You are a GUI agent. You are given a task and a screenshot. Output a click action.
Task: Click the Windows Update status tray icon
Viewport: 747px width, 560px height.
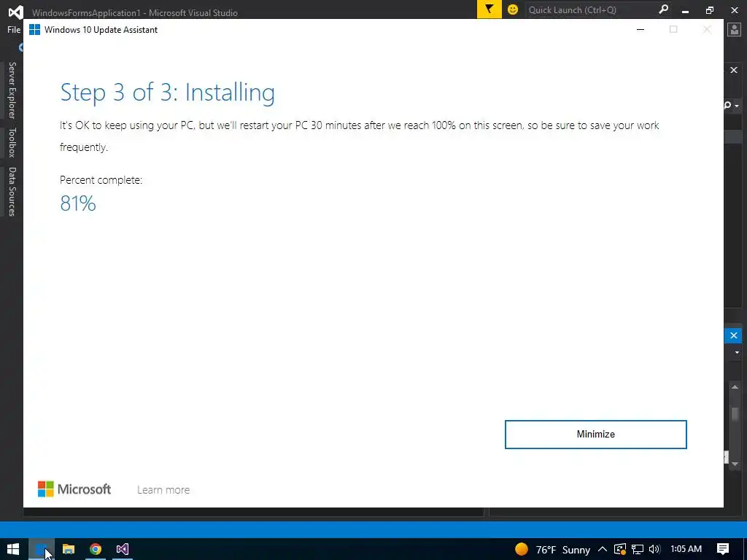[x=620, y=549]
